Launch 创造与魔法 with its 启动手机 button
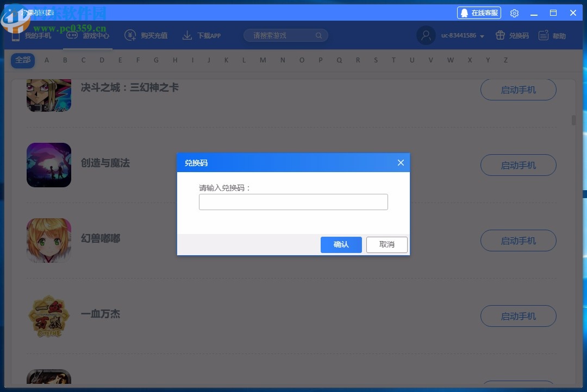This screenshot has height=392, width=587. click(518, 165)
